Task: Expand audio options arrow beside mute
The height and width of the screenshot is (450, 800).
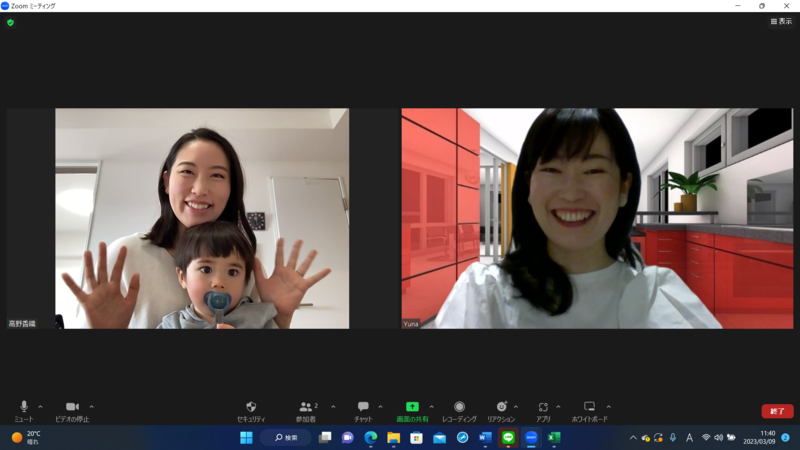Action: coord(40,406)
